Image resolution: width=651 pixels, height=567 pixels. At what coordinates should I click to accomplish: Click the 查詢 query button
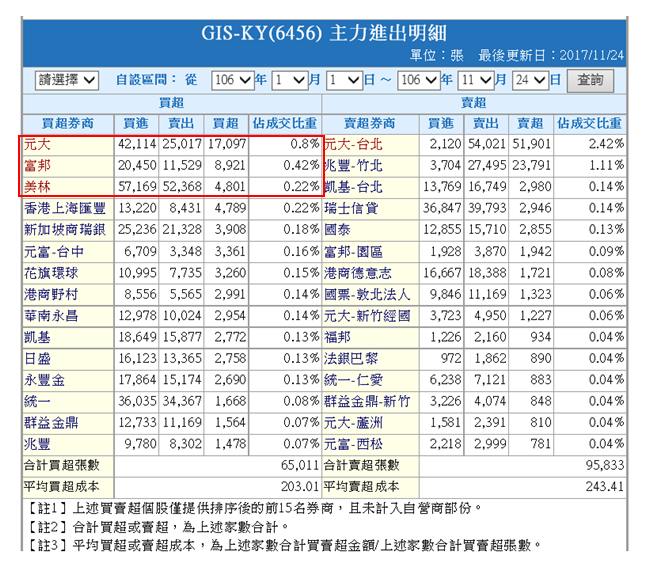(x=590, y=80)
